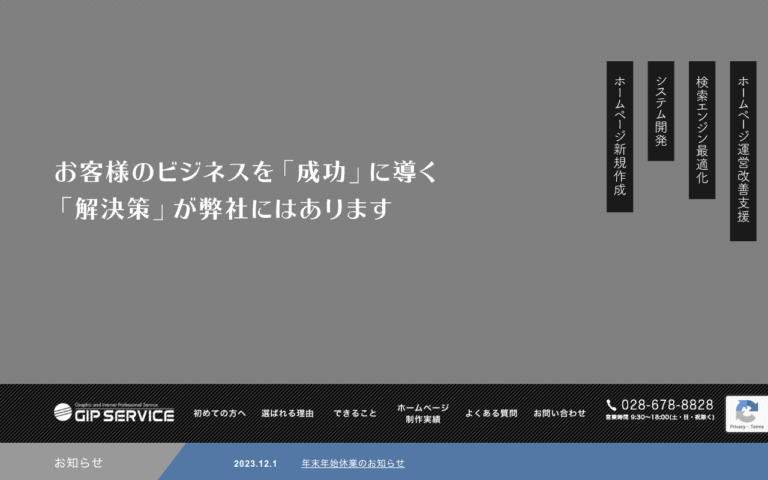Click the 検索エンジン最適化 vertical banner

(702, 130)
